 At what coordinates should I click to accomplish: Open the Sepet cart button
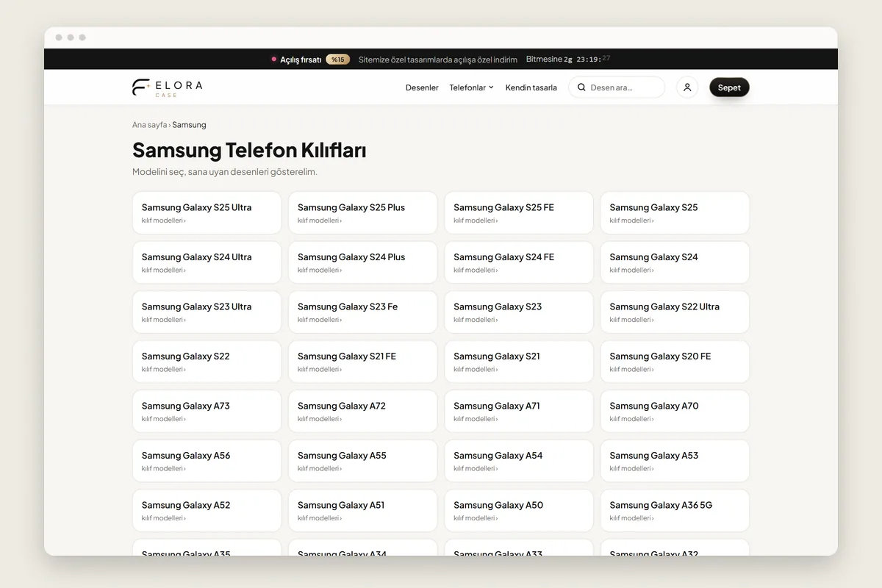[x=729, y=87]
